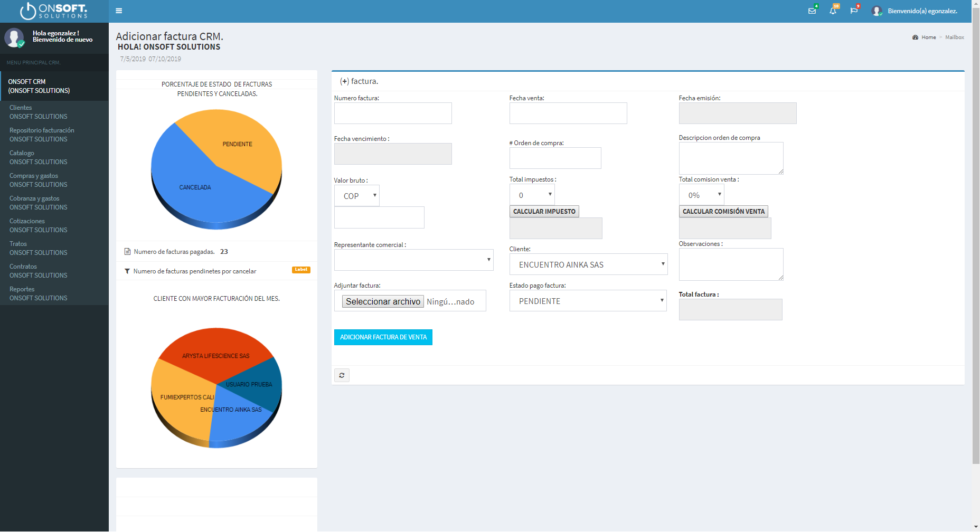Open the Estado pago factura dropdown

click(x=588, y=301)
